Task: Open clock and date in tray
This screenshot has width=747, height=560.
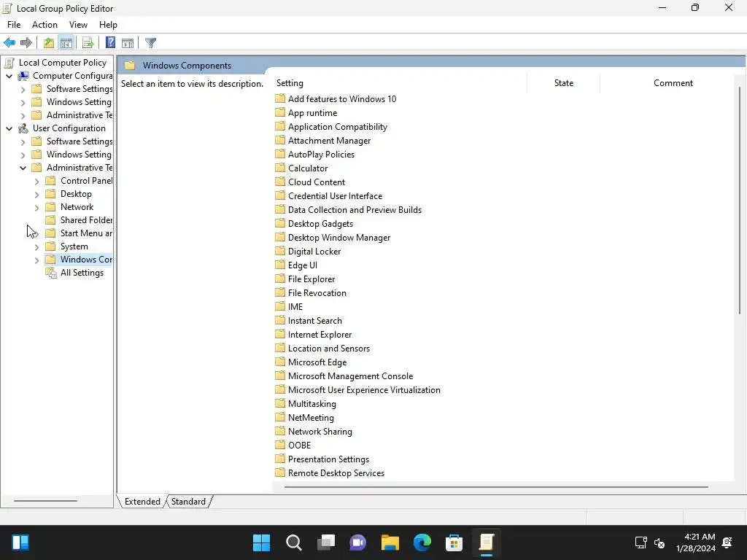Action: 695,542
